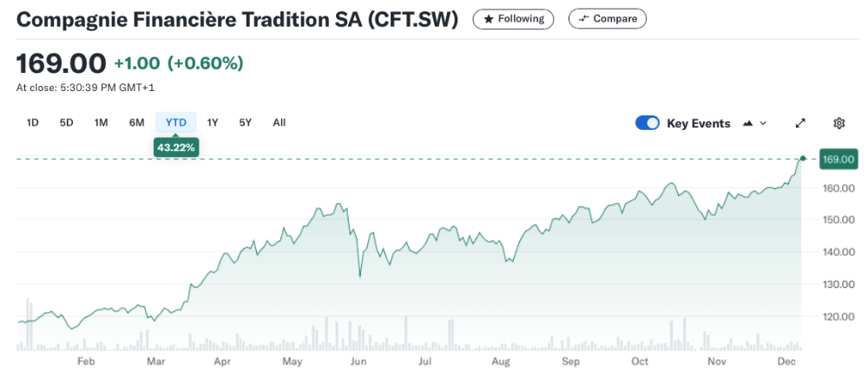Click the Following button

coord(513,18)
